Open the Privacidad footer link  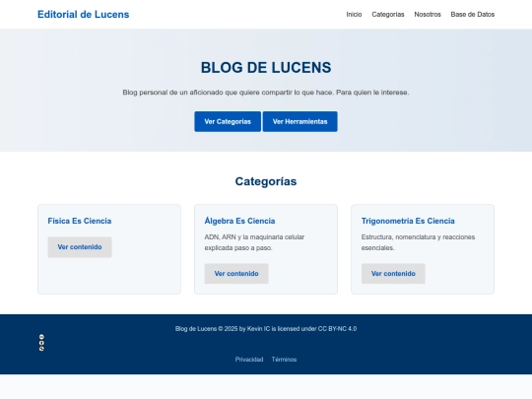pyautogui.click(x=249, y=360)
